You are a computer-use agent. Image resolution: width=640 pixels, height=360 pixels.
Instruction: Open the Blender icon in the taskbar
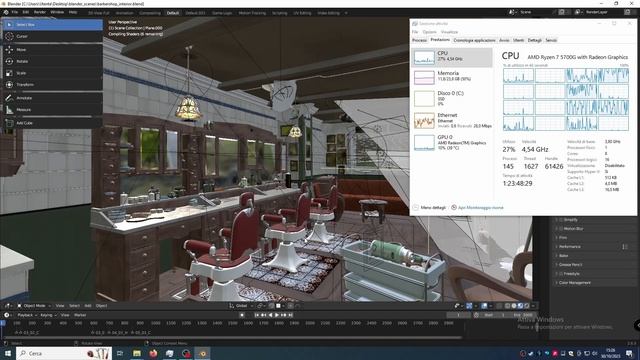pos(202,353)
